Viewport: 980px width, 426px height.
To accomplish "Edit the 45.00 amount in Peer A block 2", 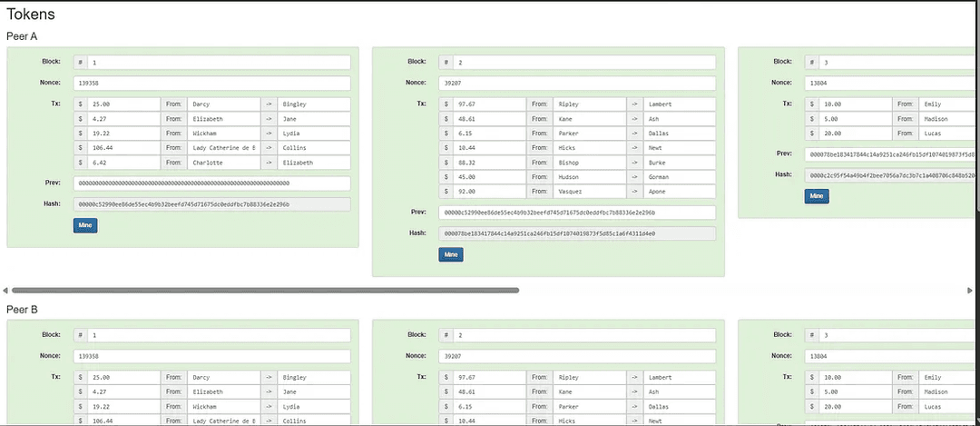I will pos(489,177).
